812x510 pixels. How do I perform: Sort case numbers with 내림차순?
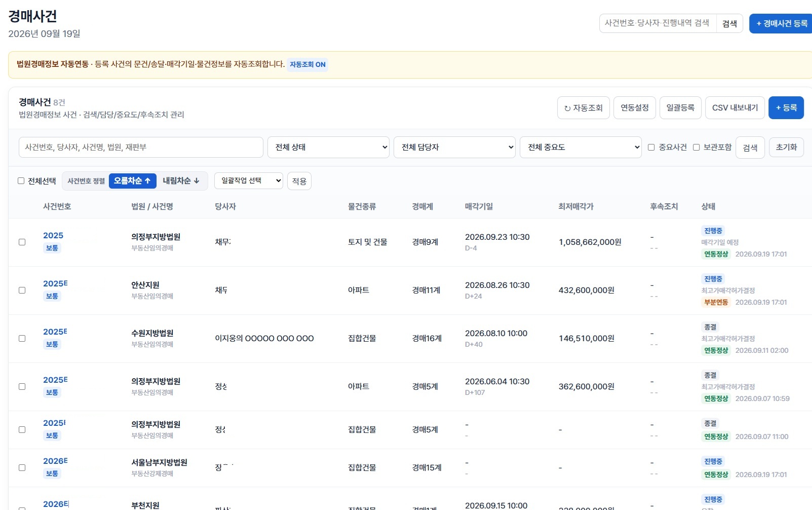coord(181,180)
